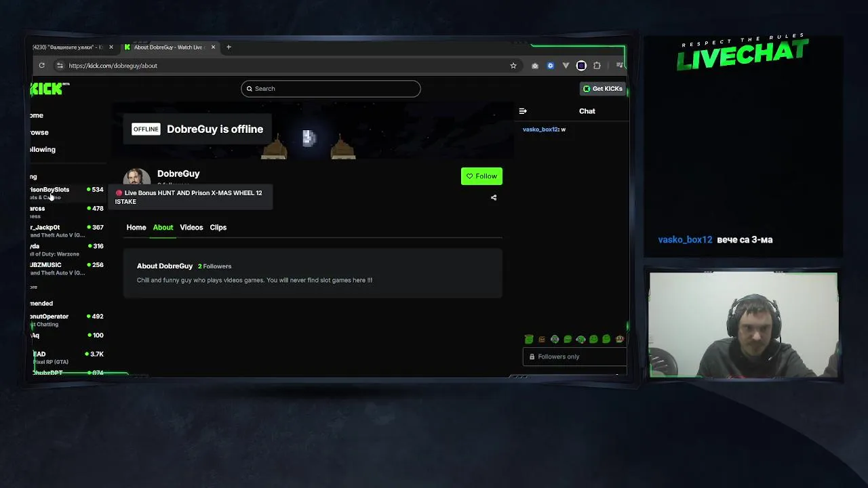Open PrisonBoySlots channel with 534 viewers
868x488 pixels.
tap(67, 193)
